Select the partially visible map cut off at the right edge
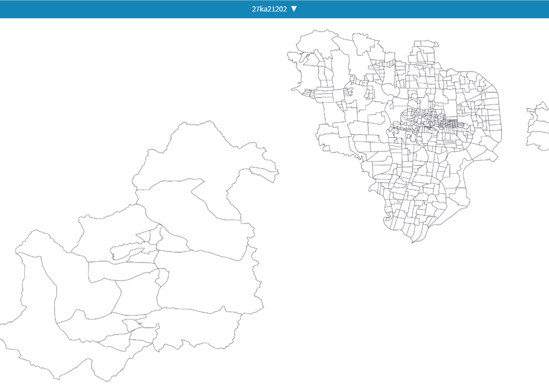549x392 pixels. [538, 126]
